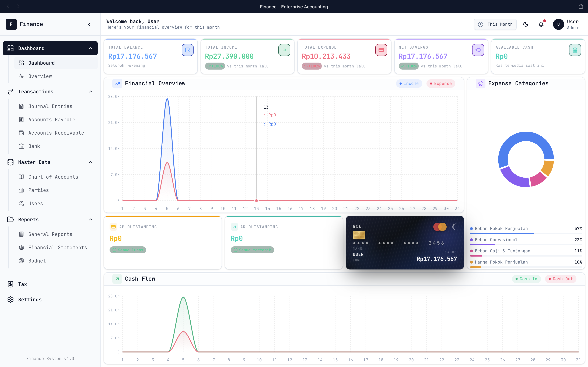Collapse the sidebar with the arrow button

tap(89, 24)
